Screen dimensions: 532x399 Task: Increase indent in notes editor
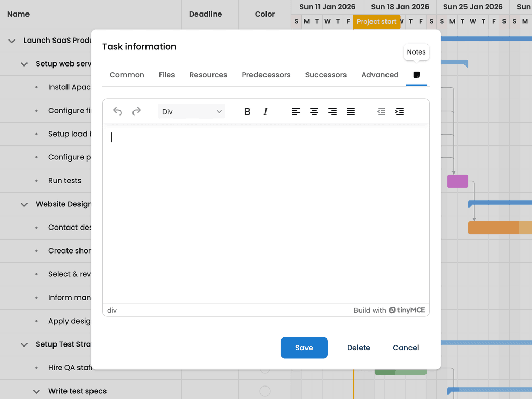click(x=400, y=111)
